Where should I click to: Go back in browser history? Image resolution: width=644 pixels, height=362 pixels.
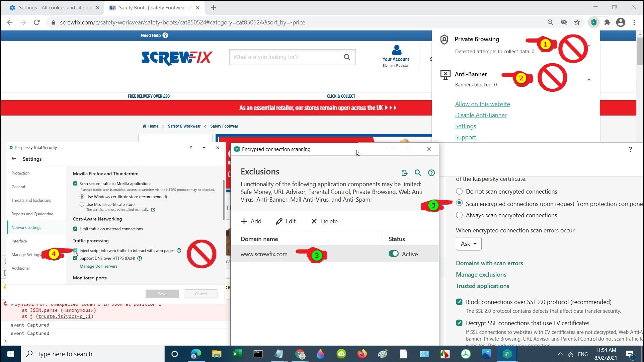[10, 22]
